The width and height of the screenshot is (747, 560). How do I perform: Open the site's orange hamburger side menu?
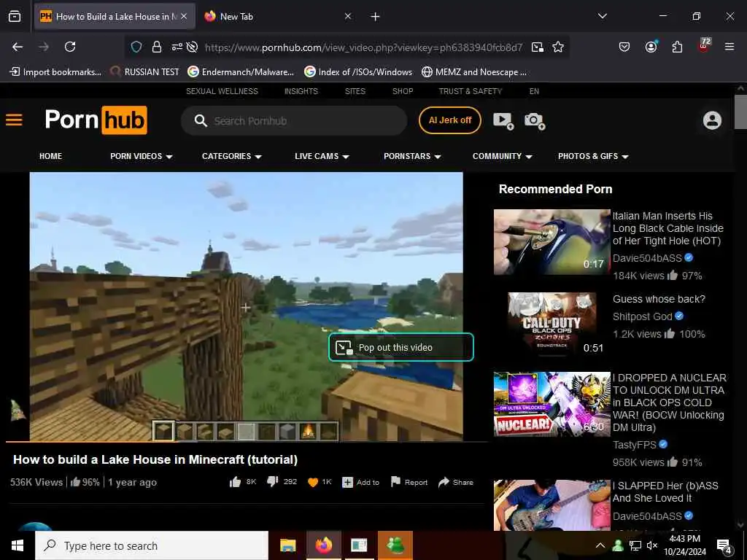(x=15, y=120)
